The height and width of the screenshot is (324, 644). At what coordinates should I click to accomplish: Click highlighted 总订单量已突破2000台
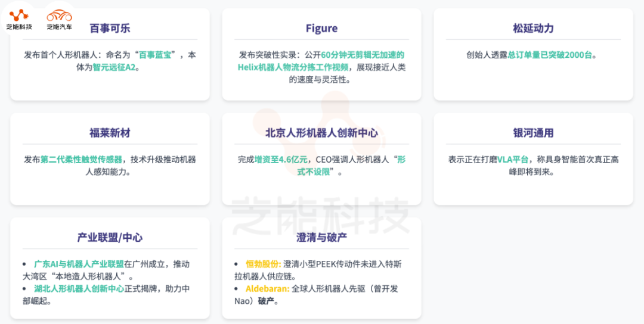pyautogui.click(x=550, y=55)
